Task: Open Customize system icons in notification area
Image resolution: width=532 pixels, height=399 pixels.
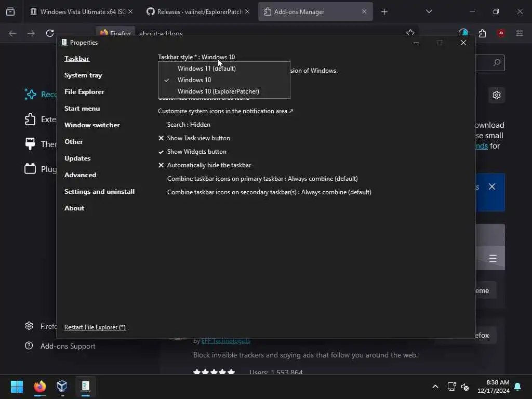Action: click(225, 111)
